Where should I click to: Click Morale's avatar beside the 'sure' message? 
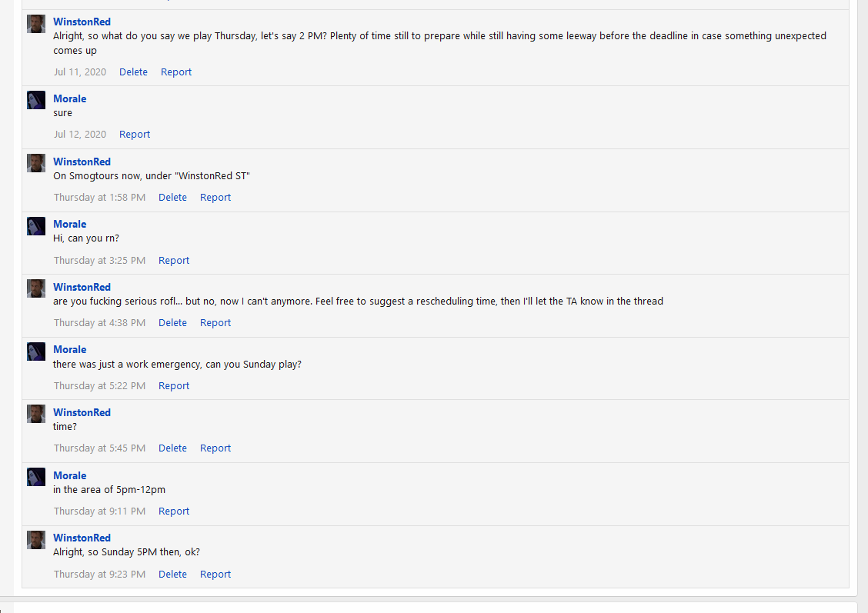36,100
